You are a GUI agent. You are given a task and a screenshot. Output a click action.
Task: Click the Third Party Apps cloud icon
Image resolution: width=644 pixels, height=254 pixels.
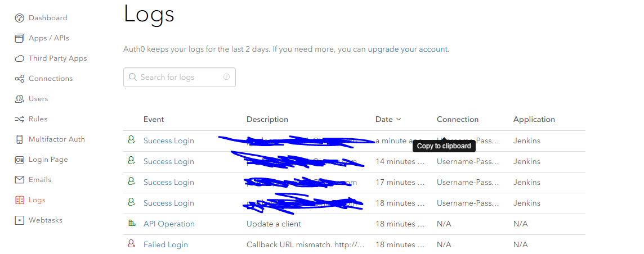19,58
